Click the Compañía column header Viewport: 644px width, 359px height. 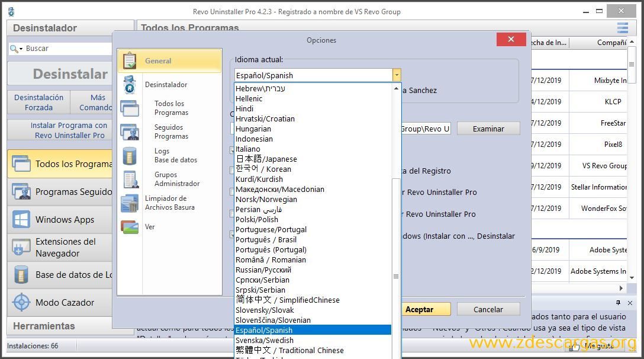pos(598,42)
